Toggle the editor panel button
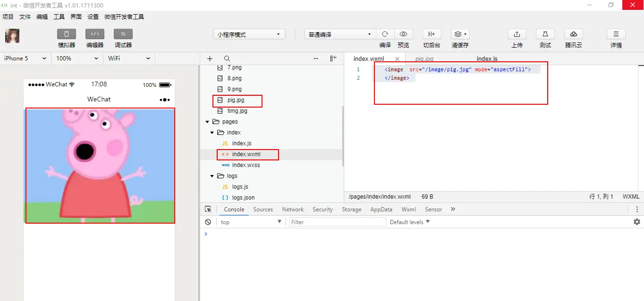644x301 pixels. point(95,34)
